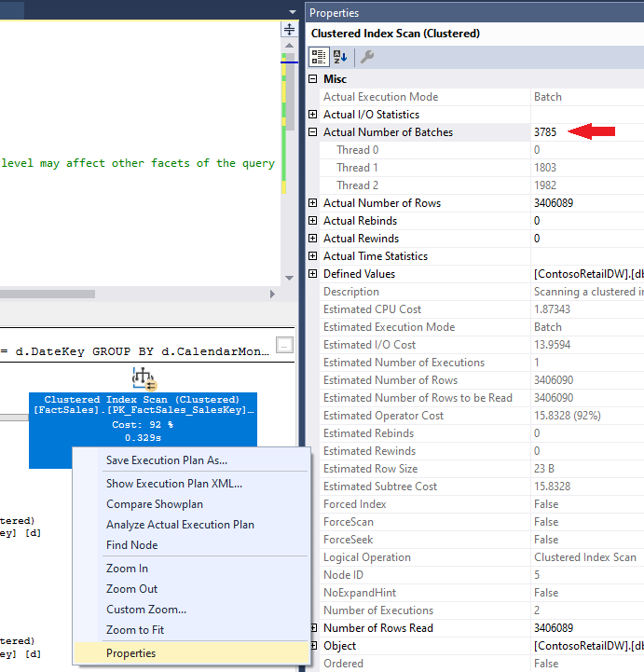Click Compare Showplan menu entry
This screenshot has width=644, height=672.
pyautogui.click(x=153, y=504)
